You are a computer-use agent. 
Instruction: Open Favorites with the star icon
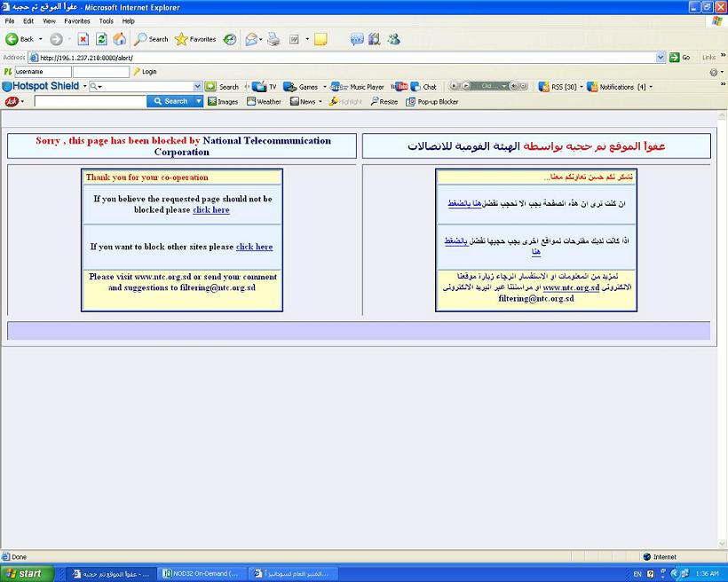click(x=195, y=39)
